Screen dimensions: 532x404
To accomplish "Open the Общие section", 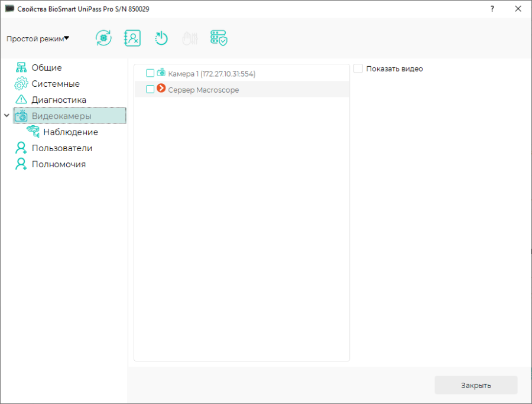I will click(47, 68).
